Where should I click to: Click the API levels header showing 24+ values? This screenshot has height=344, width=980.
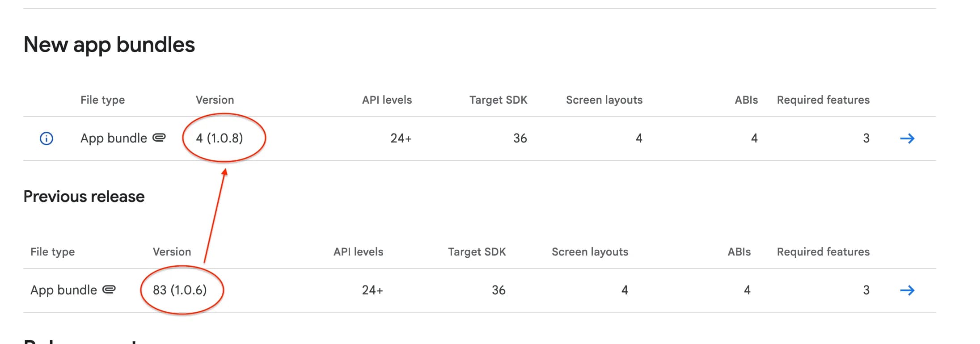(387, 100)
